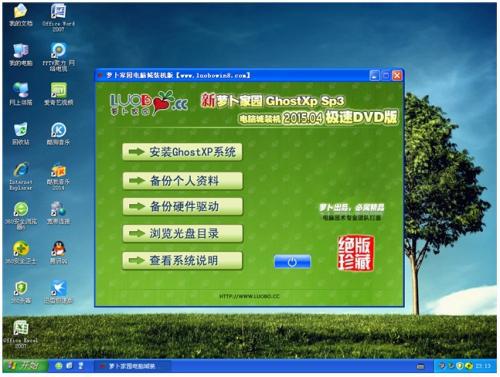Open the QQ penguin desktop icon
The image size is (500, 377).
pos(59,252)
